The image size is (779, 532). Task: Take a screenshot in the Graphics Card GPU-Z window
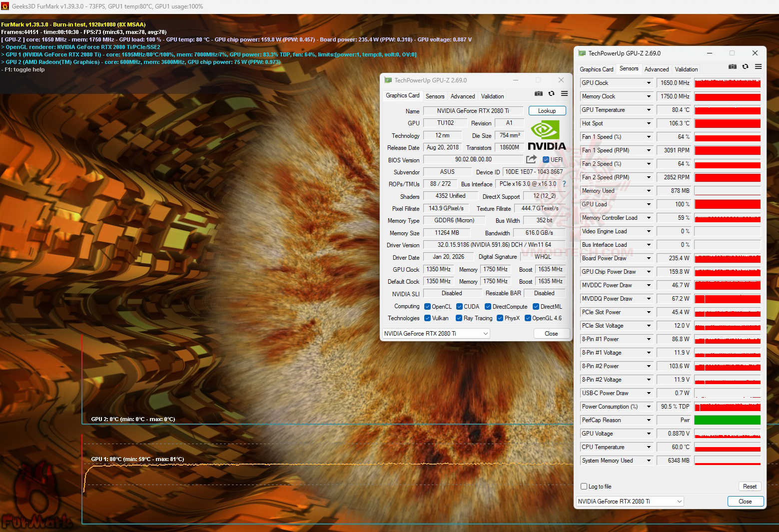coord(538,93)
